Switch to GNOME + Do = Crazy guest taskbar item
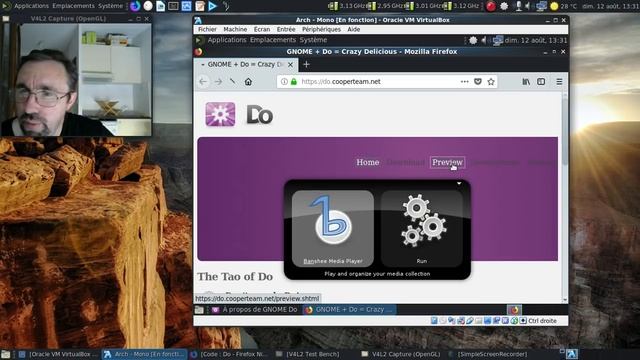The height and width of the screenshot is (360, 640). (349, 310)
